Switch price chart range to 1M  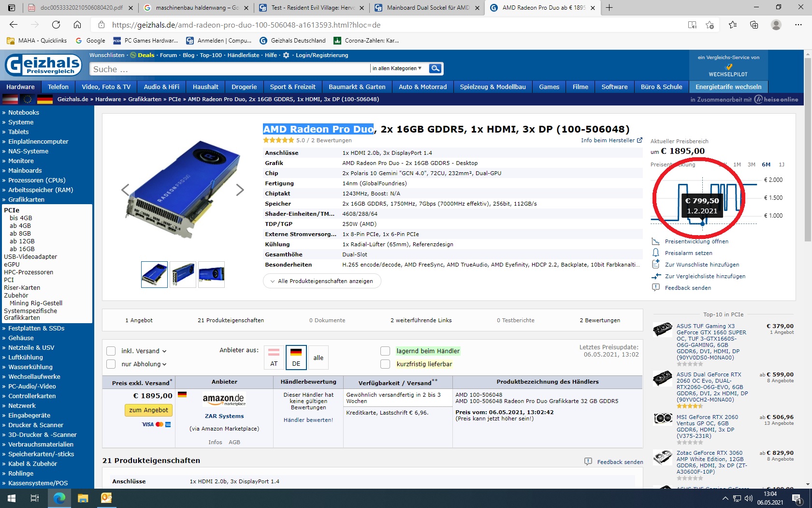pyautogui.click(x=737, y=164)
